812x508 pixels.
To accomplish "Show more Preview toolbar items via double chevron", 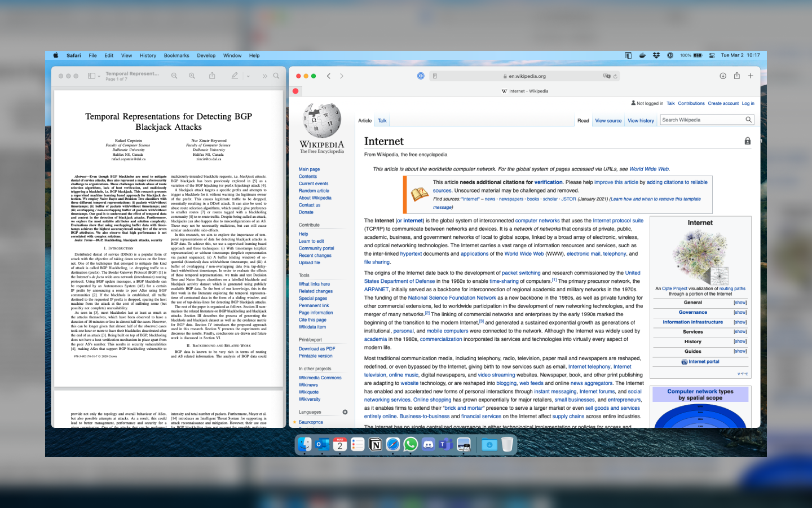I will click(264, 76).
